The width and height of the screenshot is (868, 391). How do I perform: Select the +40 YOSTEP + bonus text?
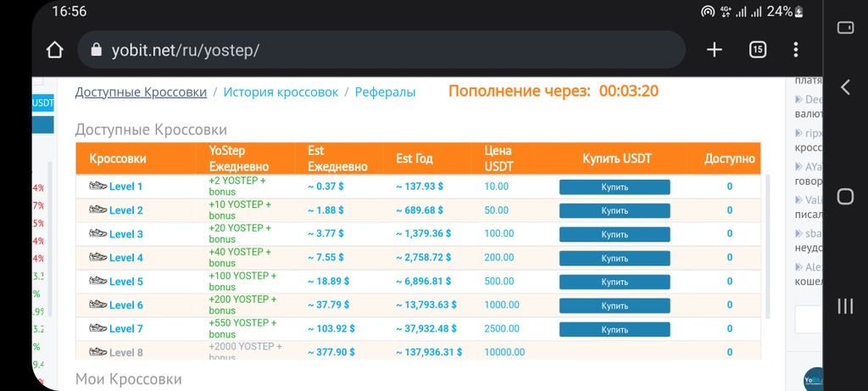pyautogui.click(x=240, y=258)
